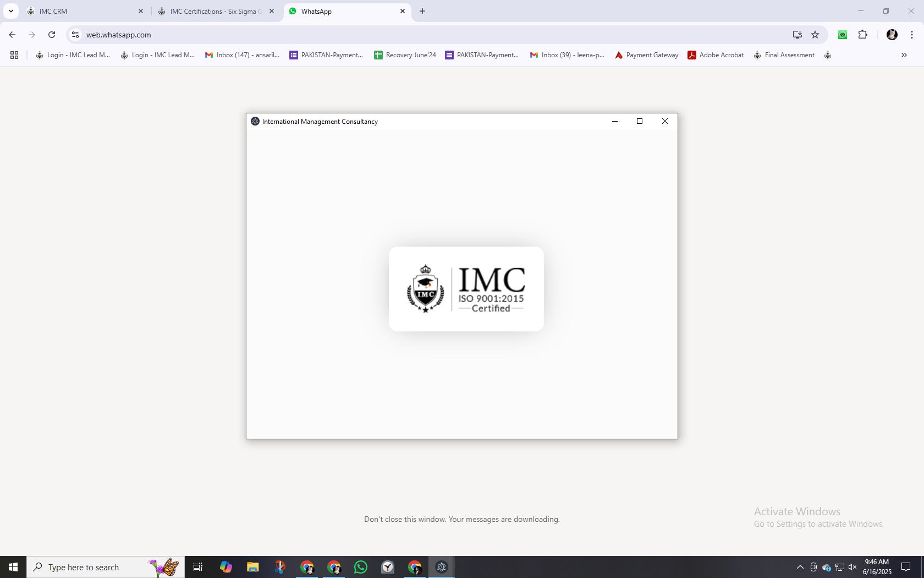Switch to the IMC Certifications Six Sigma tab
The height and width of the screenshot is (578, 924).
point(216,11)
